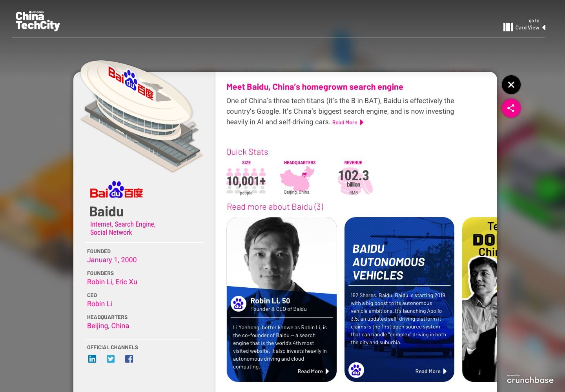This screenshot has width=565, height=392.
Task: Open Baidu's Facebook channel
Action: coord(129,359)
